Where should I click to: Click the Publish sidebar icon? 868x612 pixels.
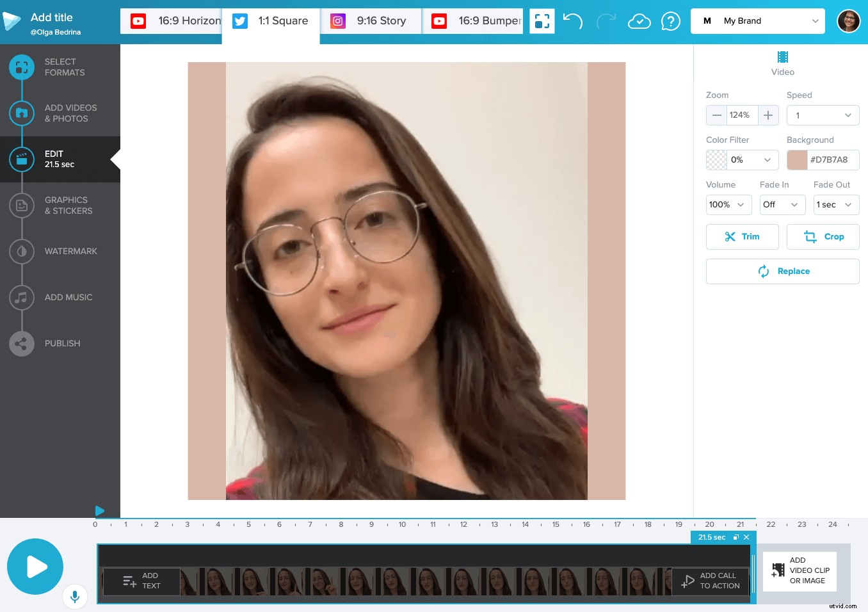pos(22,344)
